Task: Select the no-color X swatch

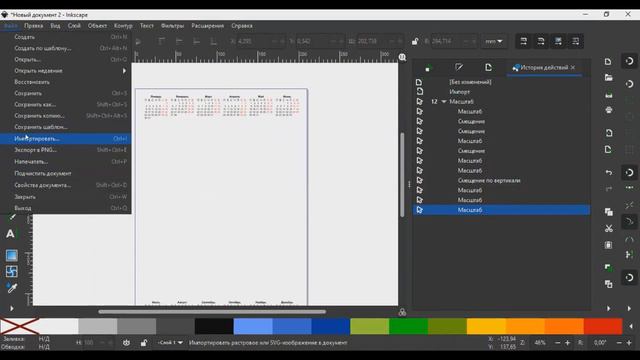Action: pos(19,326)
